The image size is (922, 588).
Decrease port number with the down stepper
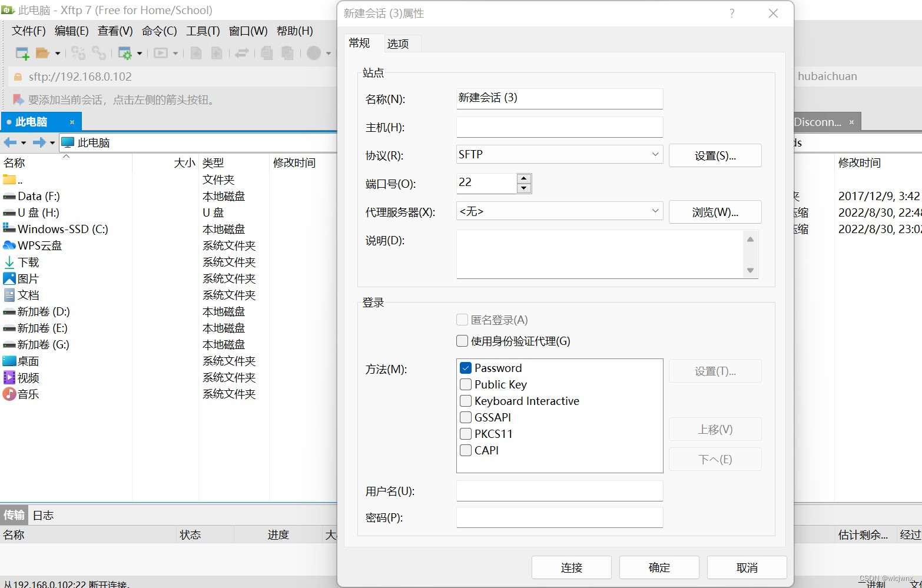coord(524,188)
